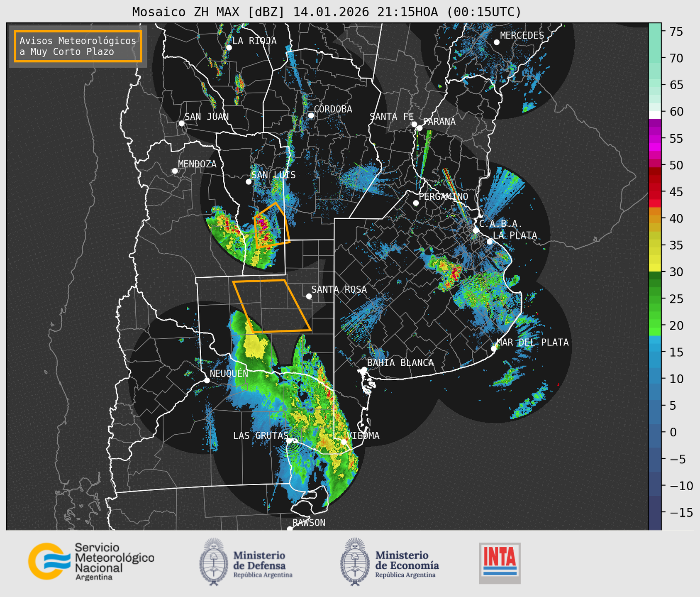Click the green 25 dBZ colorbar segment
Image resolution: width=700 pixels, height=597 pixels.
(x=655, y=298)
